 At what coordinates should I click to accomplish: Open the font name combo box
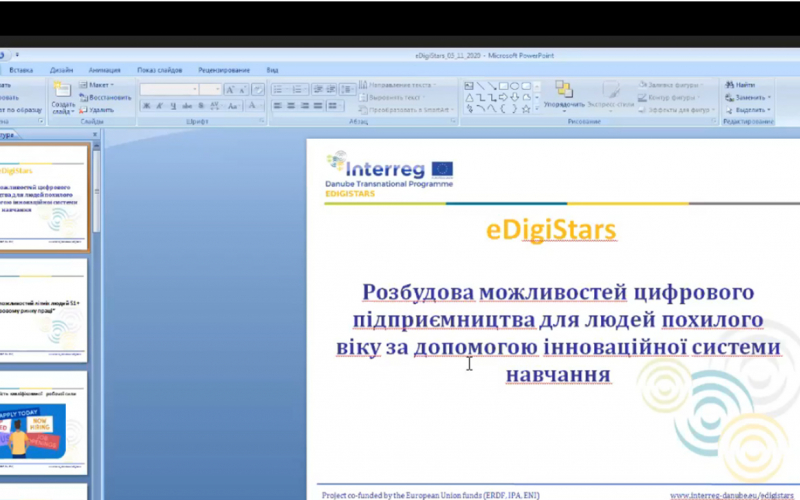[168, 89]
